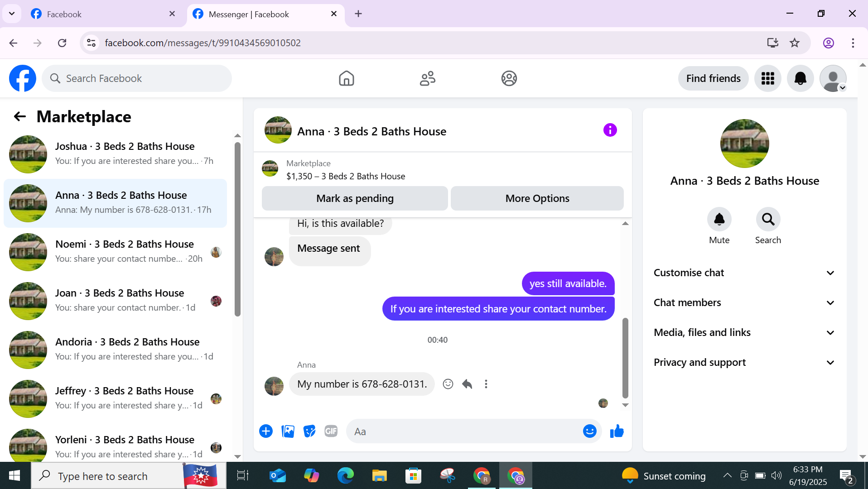Click Windows taskbar search box

coord(129,475)
